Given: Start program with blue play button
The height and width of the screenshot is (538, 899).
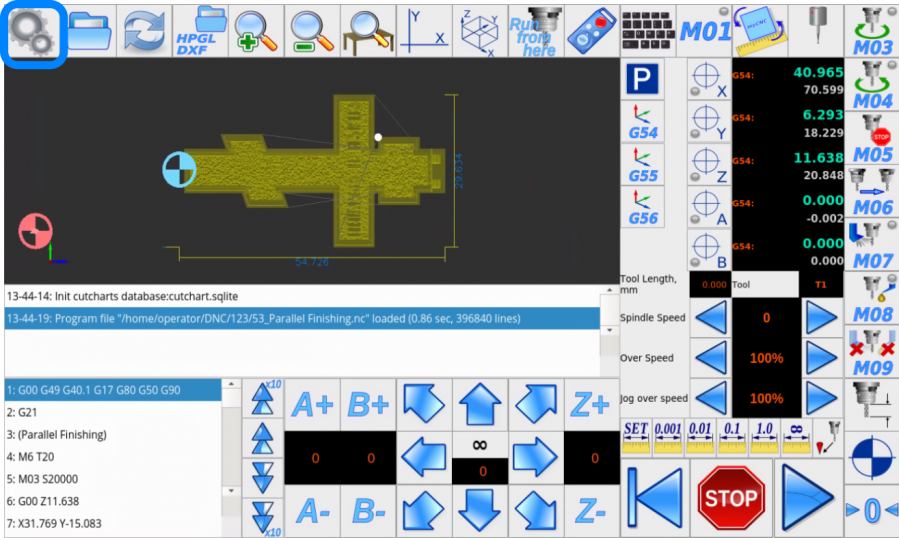Looking at the screenshot, I should coord(807,497).
